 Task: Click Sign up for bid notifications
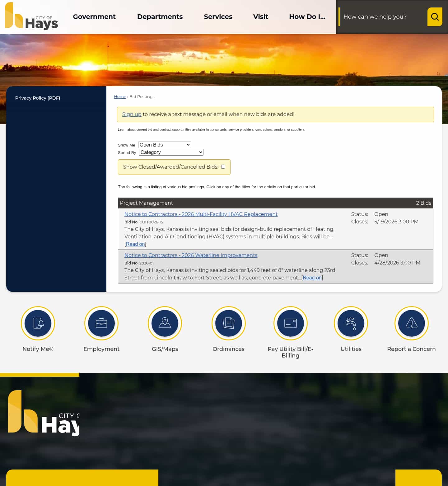(131, 114)
